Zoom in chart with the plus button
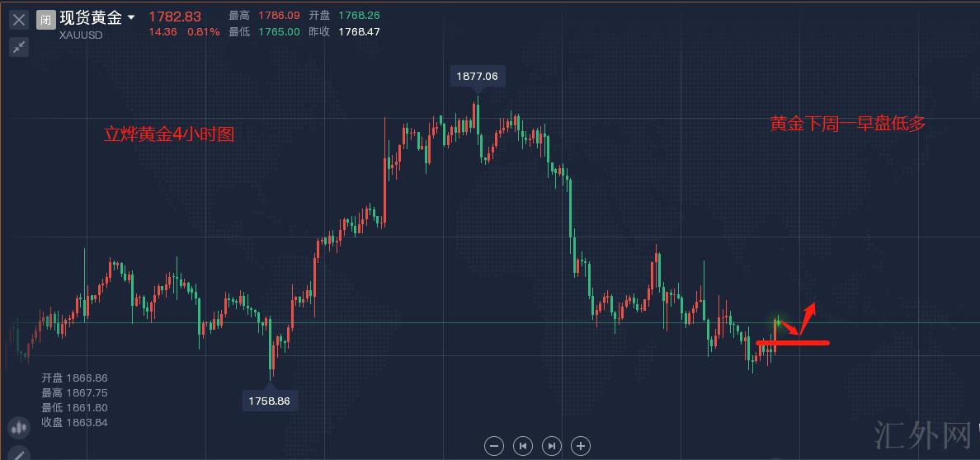 click(x=581, y=446)
